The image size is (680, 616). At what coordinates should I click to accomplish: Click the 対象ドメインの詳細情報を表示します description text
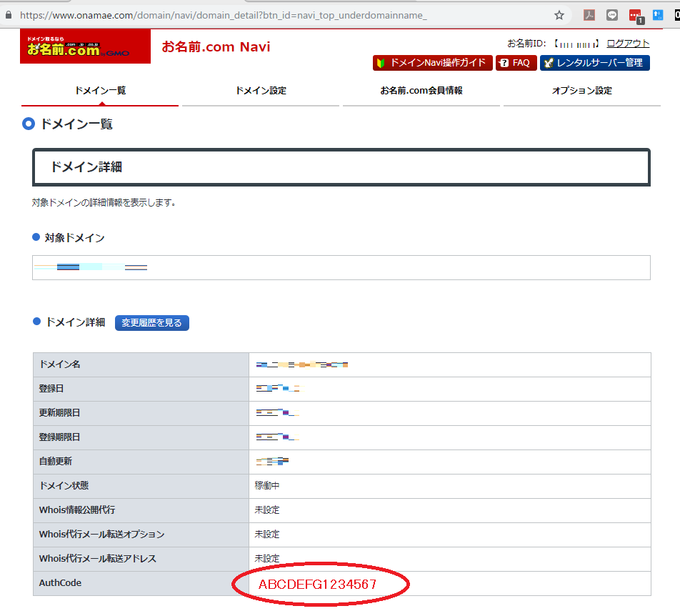104,202
